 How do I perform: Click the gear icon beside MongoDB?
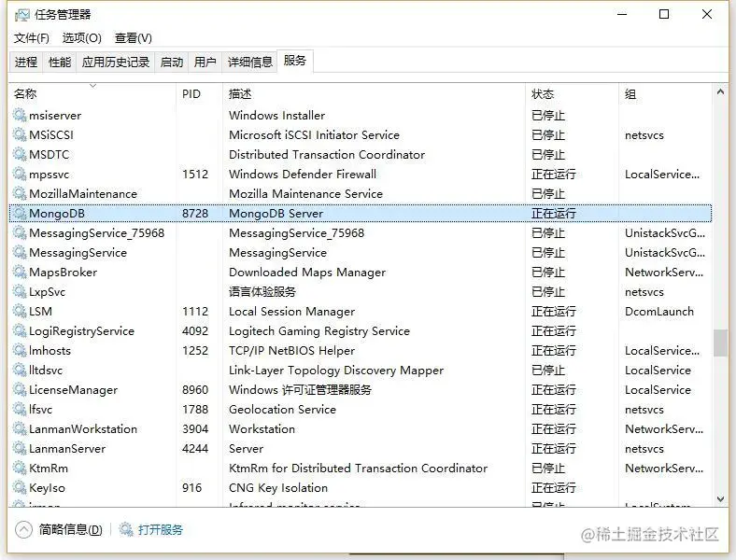(x=20, y=214)
